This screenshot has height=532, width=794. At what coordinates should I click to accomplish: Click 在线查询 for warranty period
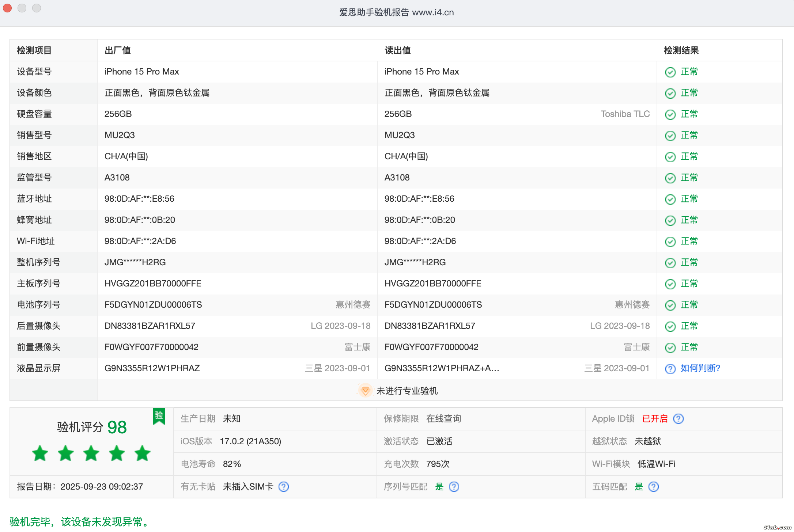click(443, 419)
